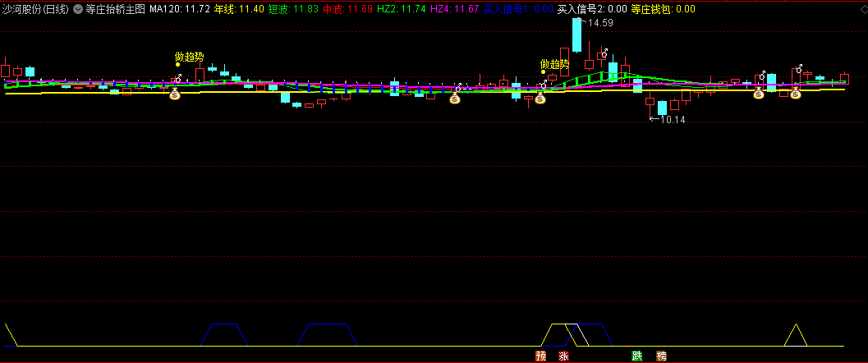Click the orange 预 marker at bottom
This screenshot has width=868, height=363.
pos(541,356)
